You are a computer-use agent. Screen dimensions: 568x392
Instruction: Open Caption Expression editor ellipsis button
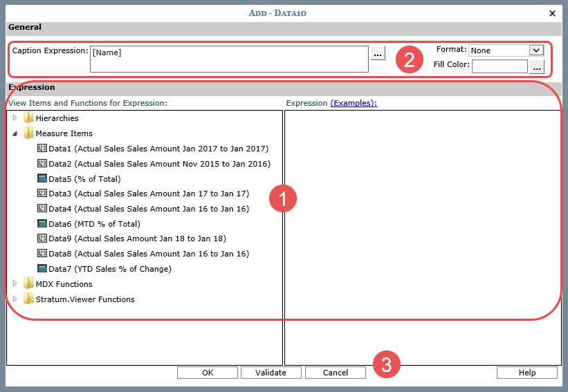[378, 53]
